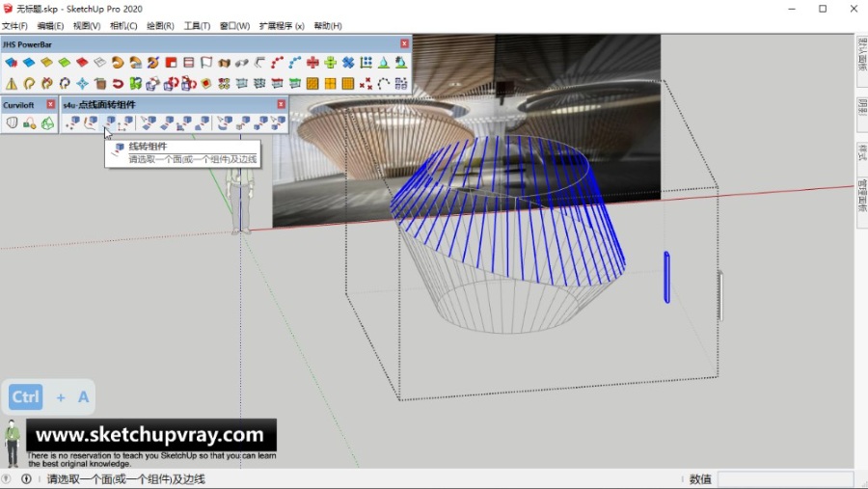Click the yellow face icon in JHS PowerBar
The height and width of the screenshot is (489, 868).
pyautogui.click(x=46, y=63)
